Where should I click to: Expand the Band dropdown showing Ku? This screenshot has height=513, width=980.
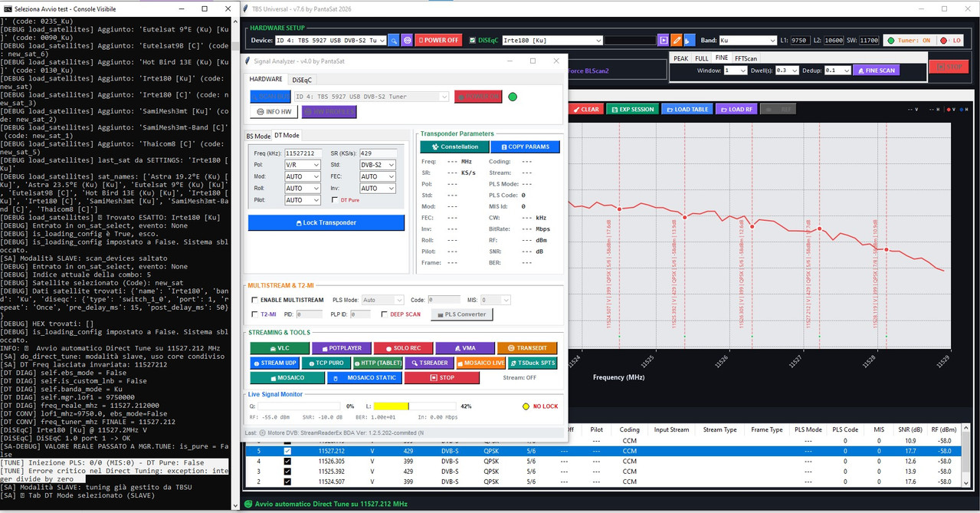pos(748,40)
